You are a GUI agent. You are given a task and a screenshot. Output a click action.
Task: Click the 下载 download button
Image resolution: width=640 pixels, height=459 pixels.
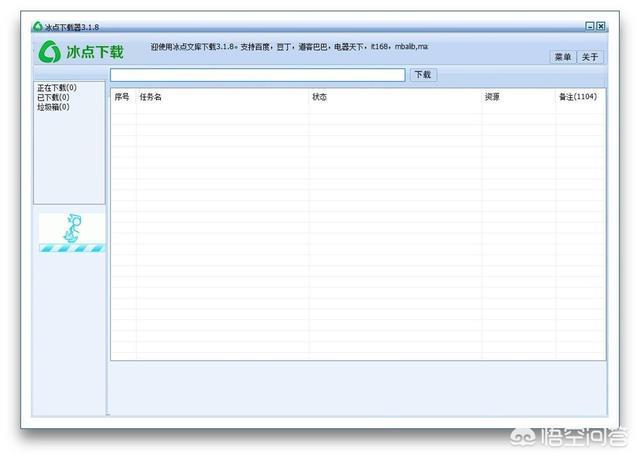coord(423,75)
